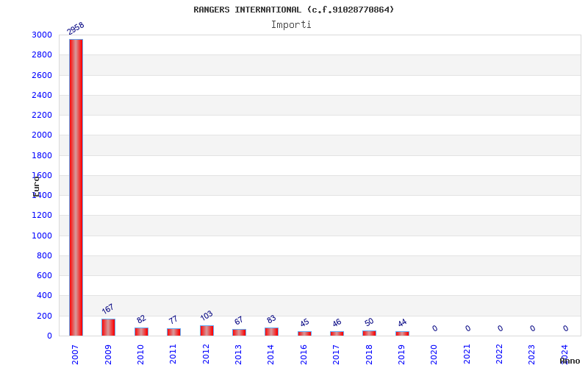Click the x-axis label 2007
This screenshot has height=368, width=588.
click(75, 354)
